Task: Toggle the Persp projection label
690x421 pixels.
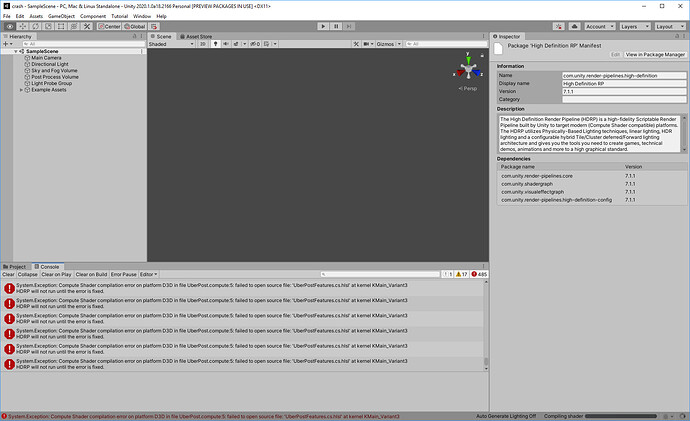Action: coord(468,88)
